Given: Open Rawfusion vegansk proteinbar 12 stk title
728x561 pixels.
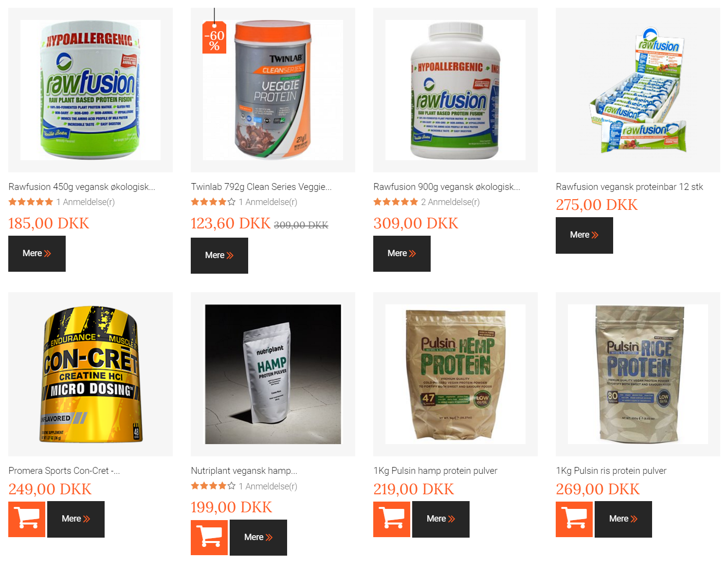Looking at the screenshot, I should [629, 187].
